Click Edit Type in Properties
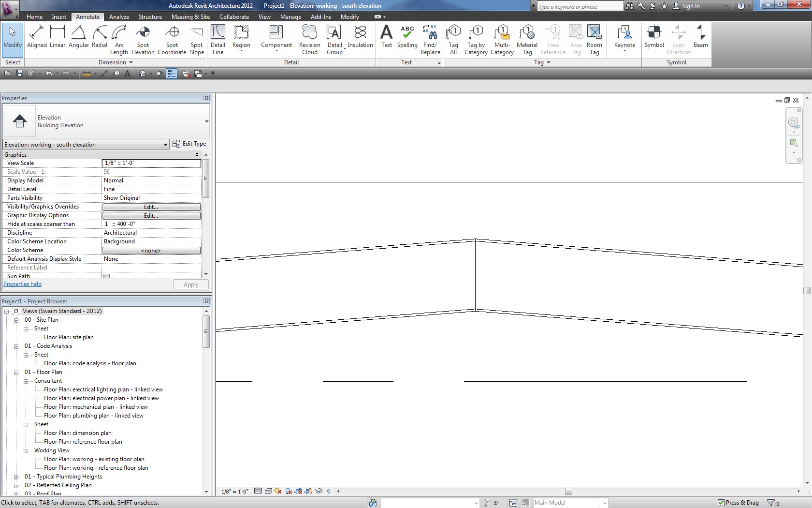The height and width of the screenshot is (508, 812). 189,144
